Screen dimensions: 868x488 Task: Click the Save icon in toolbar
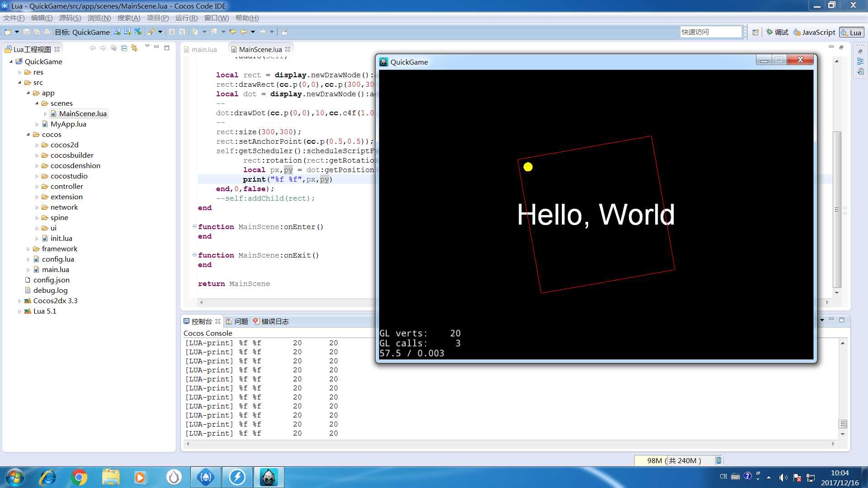click(26, 32)
